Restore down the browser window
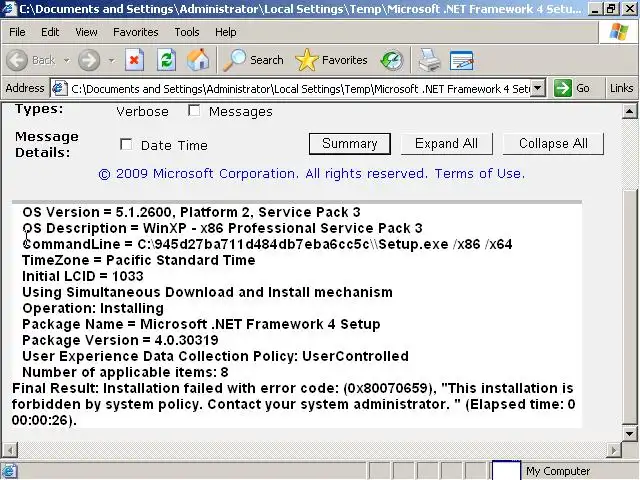 click(x=611, y=9)
